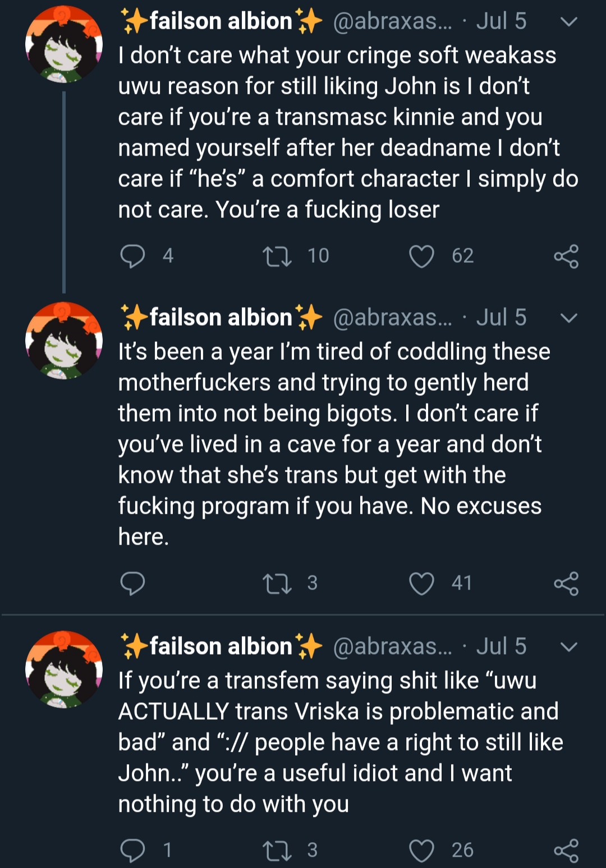
Task: Open failson albion's name on the first tweet
Action: pos(221,21)
